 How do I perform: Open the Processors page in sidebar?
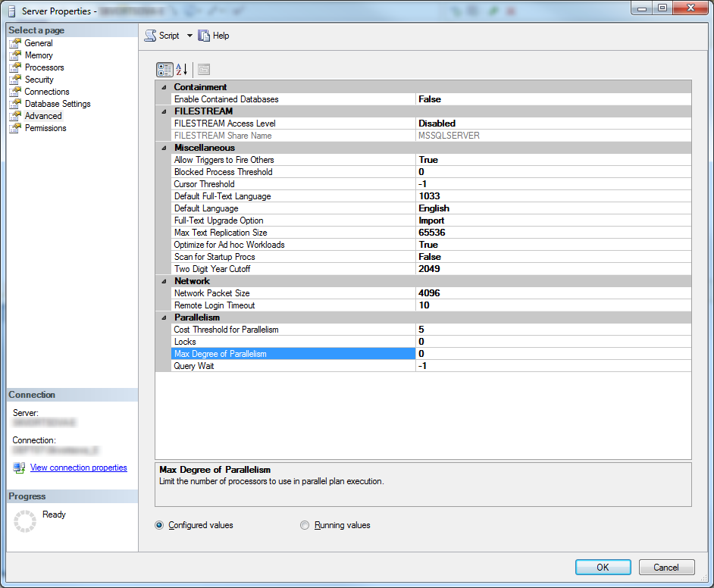tap(44, 67)
